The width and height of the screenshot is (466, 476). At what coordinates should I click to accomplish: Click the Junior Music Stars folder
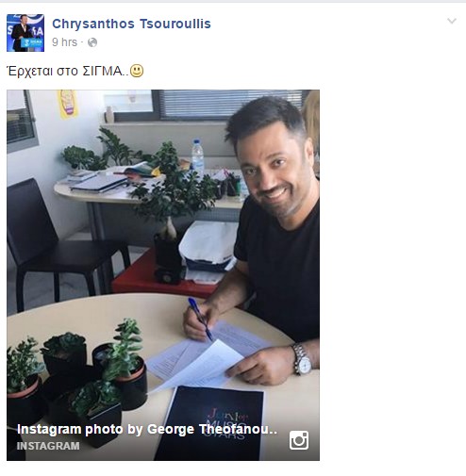(x=210, y=424)
